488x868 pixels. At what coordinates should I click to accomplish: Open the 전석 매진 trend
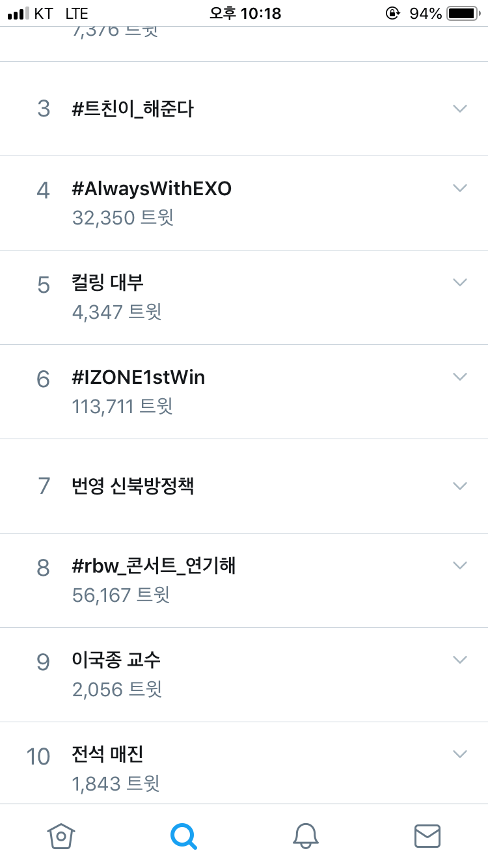click(108, 755)
